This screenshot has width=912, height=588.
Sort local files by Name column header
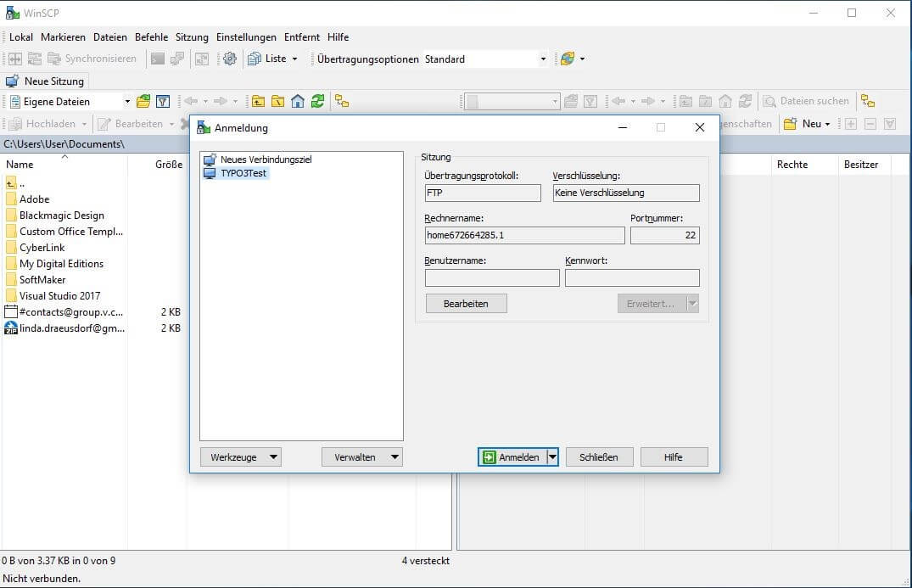click(x=64, y=165)
